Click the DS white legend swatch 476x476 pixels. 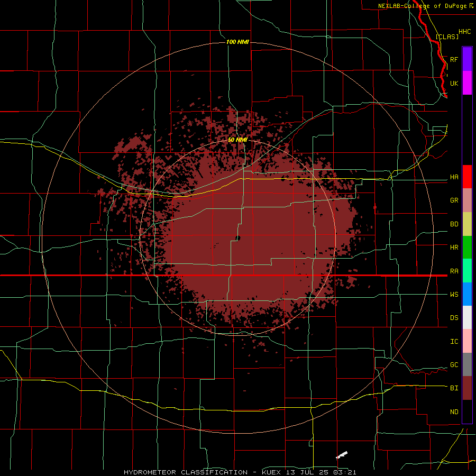tap(467, 317)
